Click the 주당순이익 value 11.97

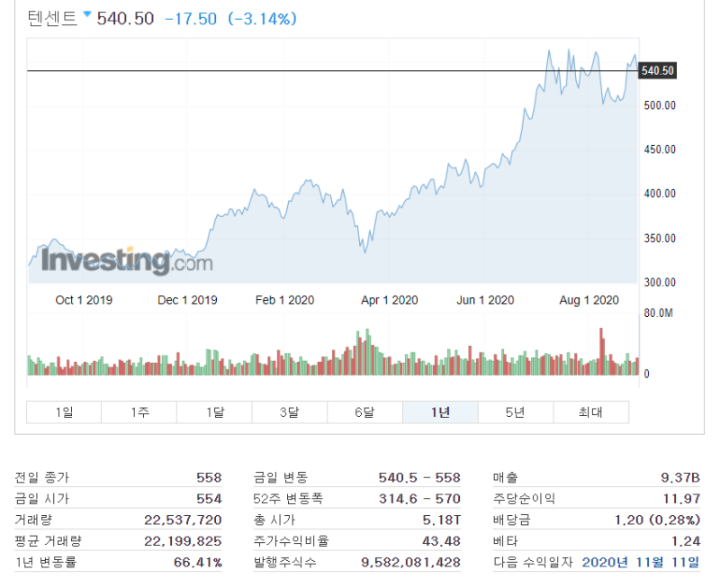click(x=681, y=499)
